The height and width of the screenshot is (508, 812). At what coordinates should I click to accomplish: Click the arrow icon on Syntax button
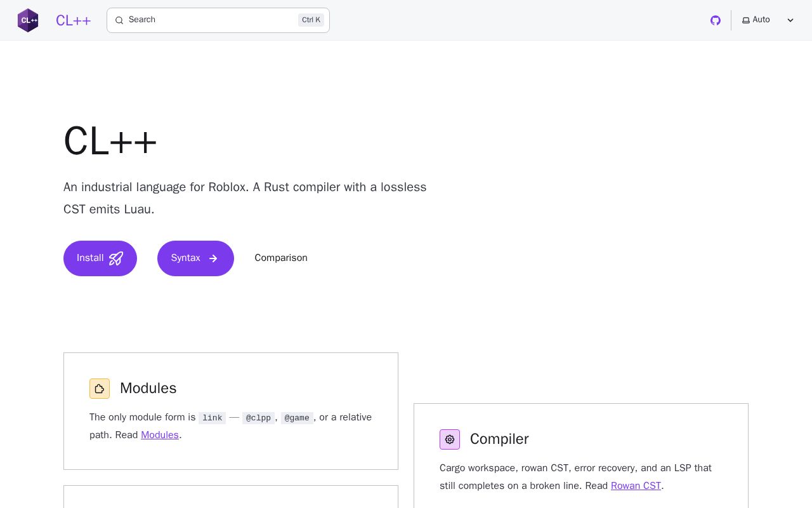213,258
